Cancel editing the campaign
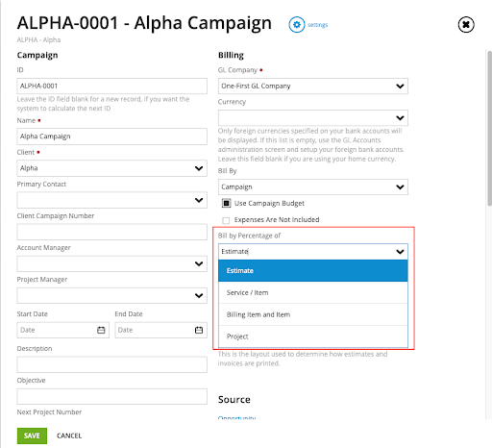 coord(69,436)
